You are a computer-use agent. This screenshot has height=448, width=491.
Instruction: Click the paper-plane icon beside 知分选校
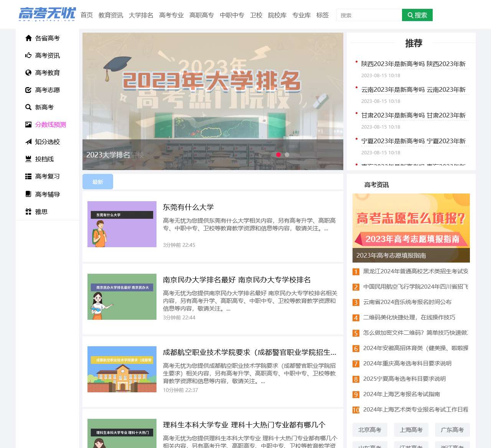coord(28,142)
